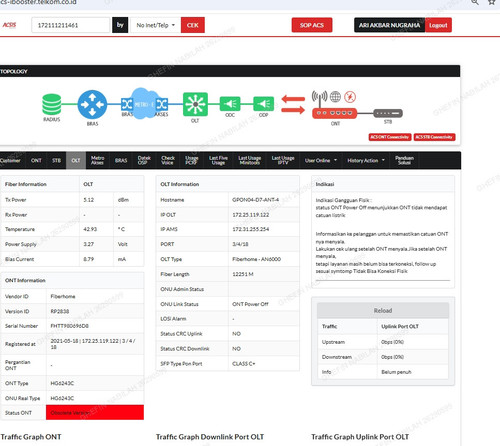Click the black 'by' label box
The image size is (500, 446).
pos(120,25)
